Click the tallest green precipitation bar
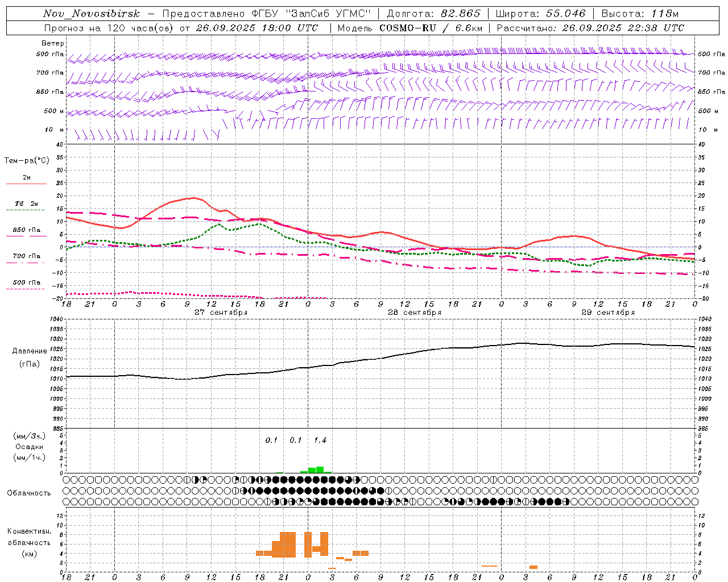 click(x=320, y=469)
